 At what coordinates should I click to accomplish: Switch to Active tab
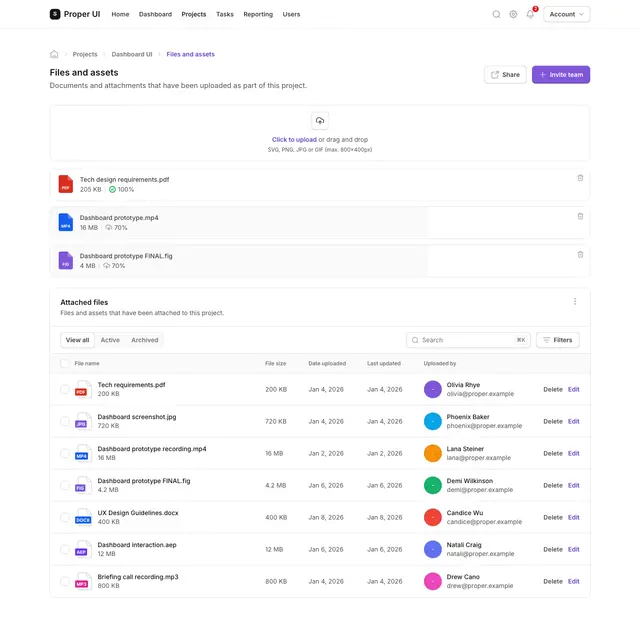(x=110, y=340)
